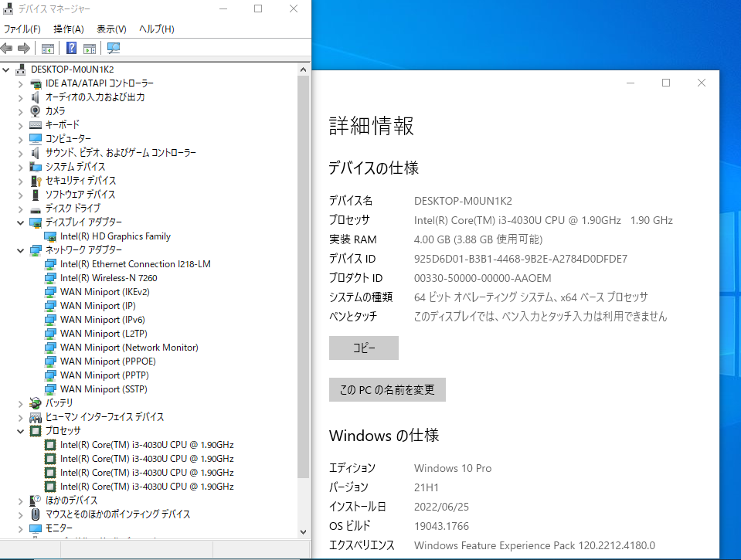
Task: Click the install date 2022/06/25
Action: 441,507
